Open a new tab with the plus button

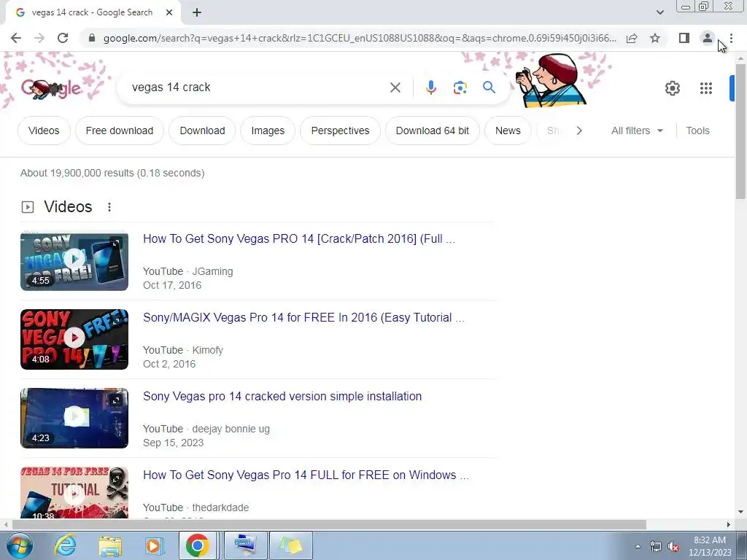click(x=197, y=12)
